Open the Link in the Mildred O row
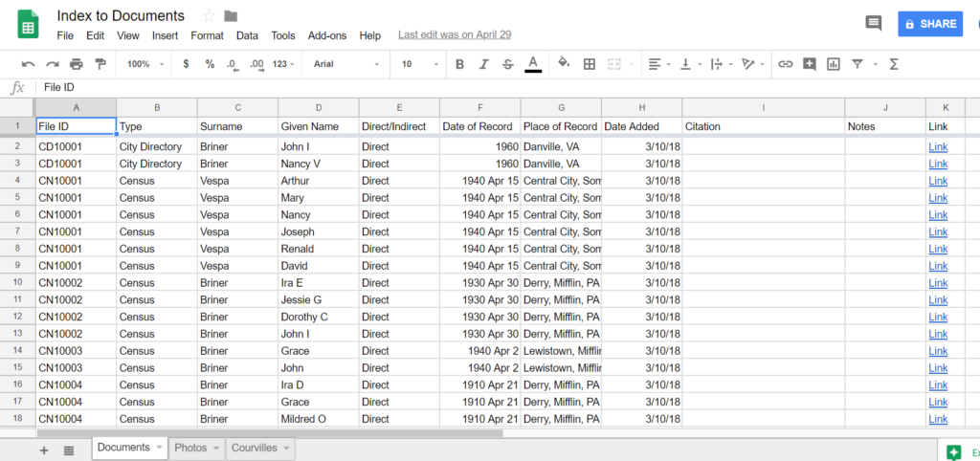Image resolution: width=980 pixels, height=461 pixels. (938, 419)
